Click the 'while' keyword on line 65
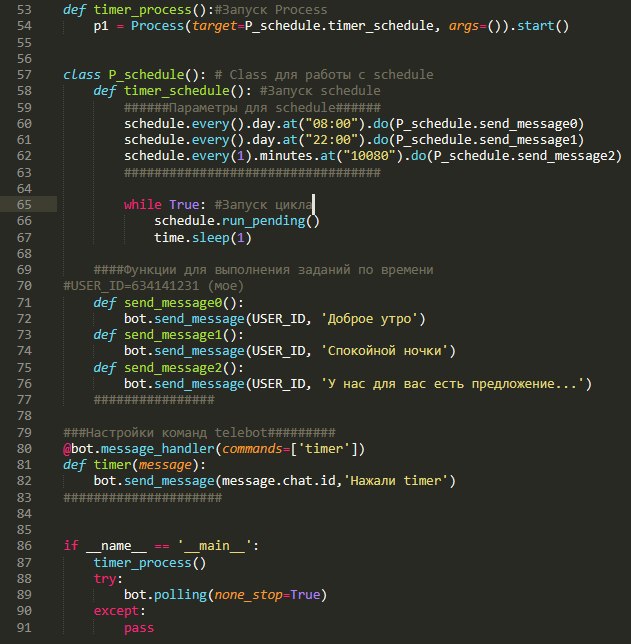This screenshot has height=644, width=631. click(x=143, y=205)
